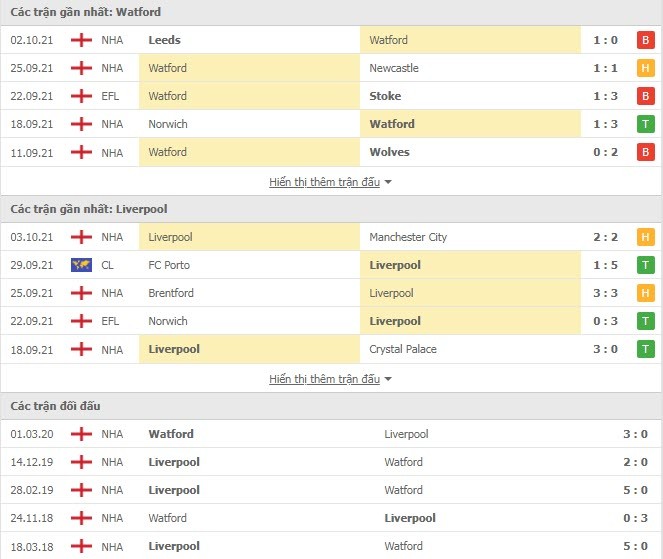Image resolution: width=663 pixels, height=559 pixels.
Task: Click the orange H badge for Liverpool vs Manchester City
Action: click(x=645, y=237)
